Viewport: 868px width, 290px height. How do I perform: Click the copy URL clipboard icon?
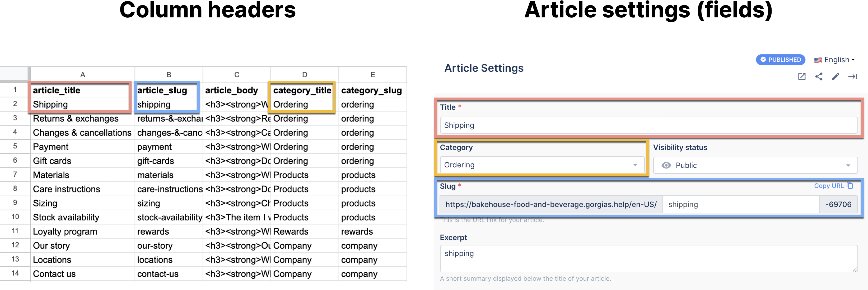[x=850, y=186]
